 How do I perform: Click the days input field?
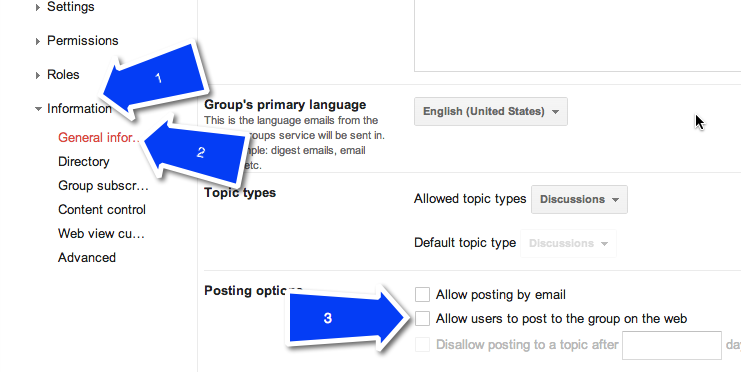[672, 346]
